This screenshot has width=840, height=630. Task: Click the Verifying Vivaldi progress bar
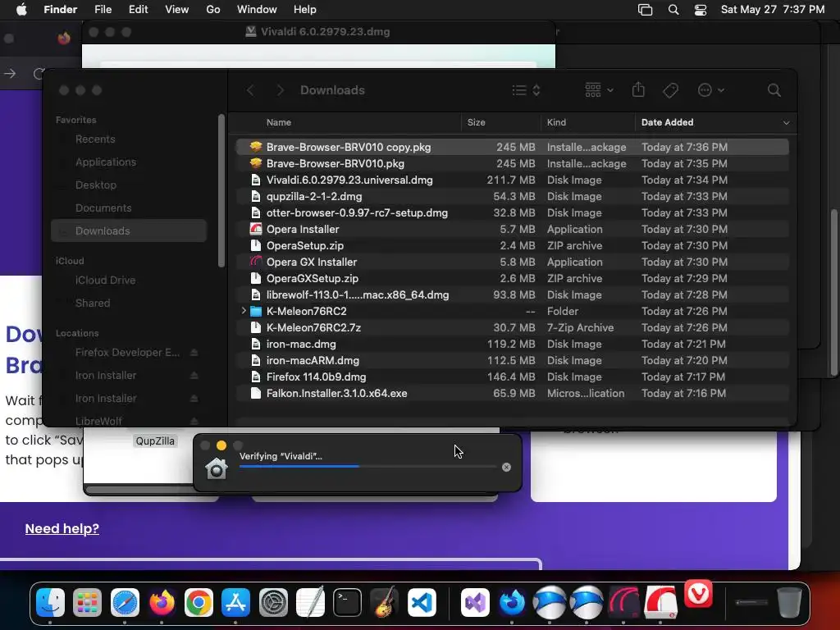click(x=367, y=467)
